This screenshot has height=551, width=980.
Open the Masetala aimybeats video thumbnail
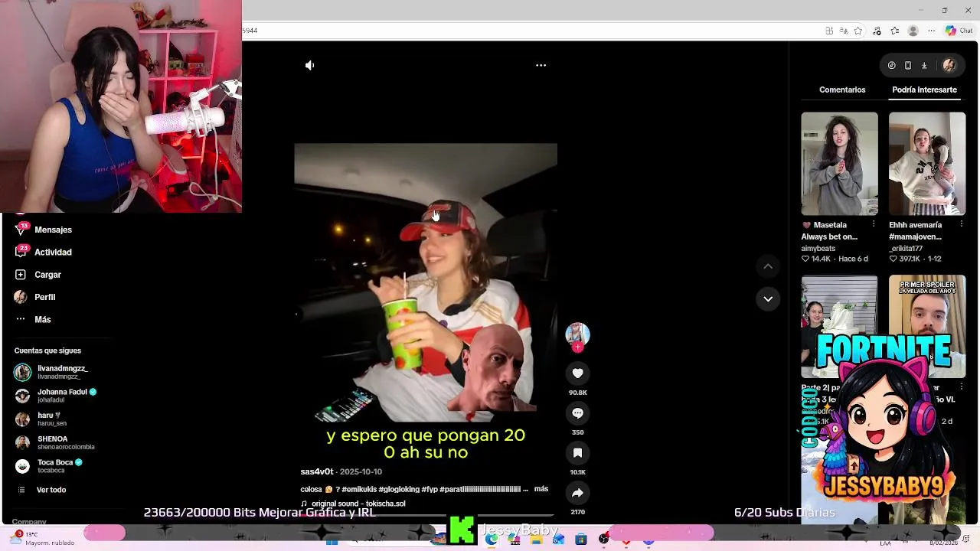pyautogui.click(x=839, y=164)
